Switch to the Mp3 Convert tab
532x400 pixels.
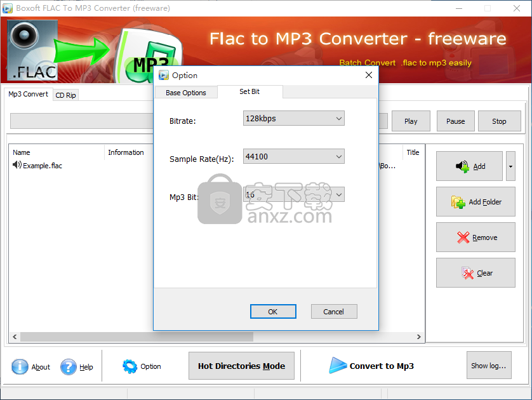point(28,94)
